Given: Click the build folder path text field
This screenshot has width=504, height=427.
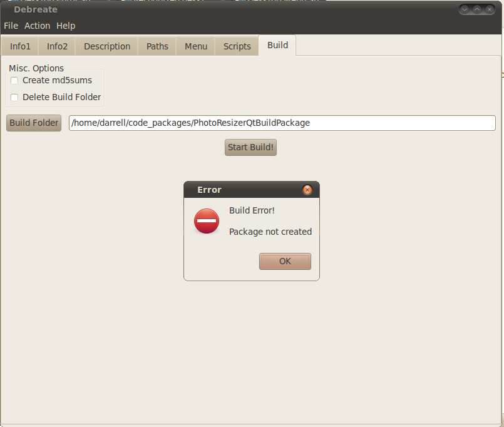Looking at the screenshot, I should (x=282, y=123).
